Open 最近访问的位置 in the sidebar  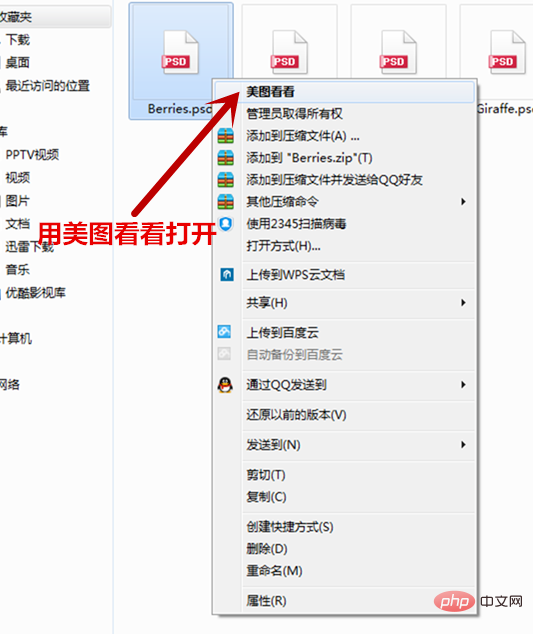[x=47, y=86]
